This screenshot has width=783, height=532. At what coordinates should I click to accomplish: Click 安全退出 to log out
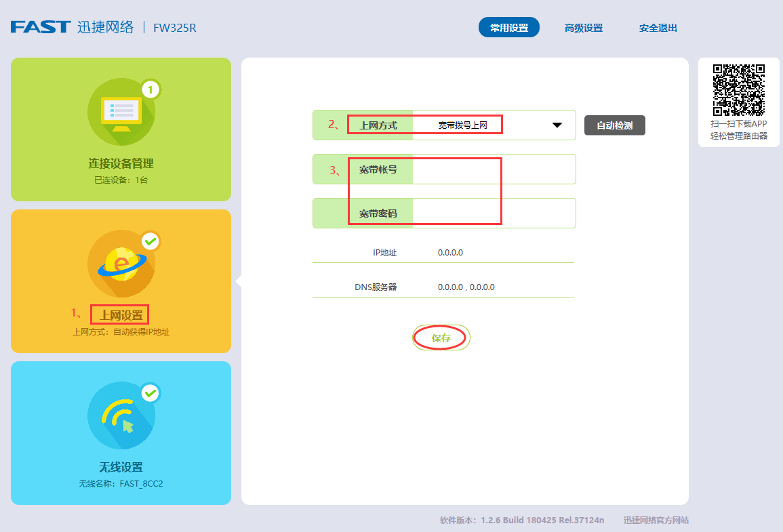pyautogui.click(x=658, y=28)
